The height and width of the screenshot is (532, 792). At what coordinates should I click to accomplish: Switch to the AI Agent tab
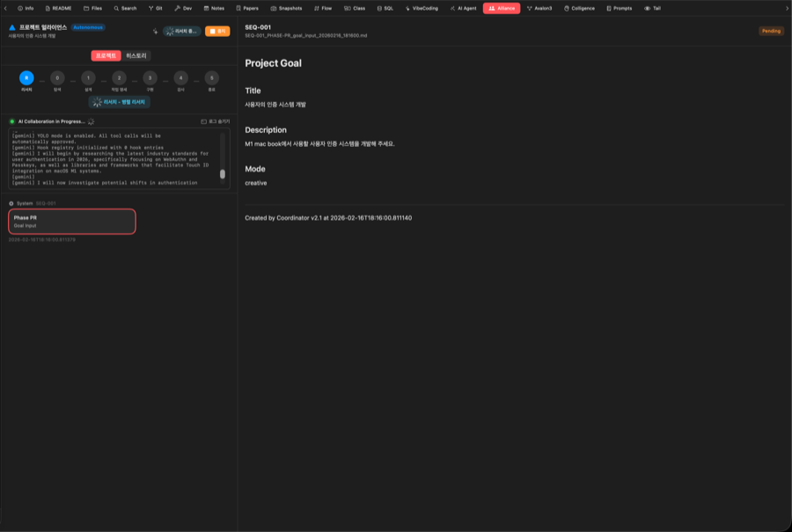[x=462, y=8]
